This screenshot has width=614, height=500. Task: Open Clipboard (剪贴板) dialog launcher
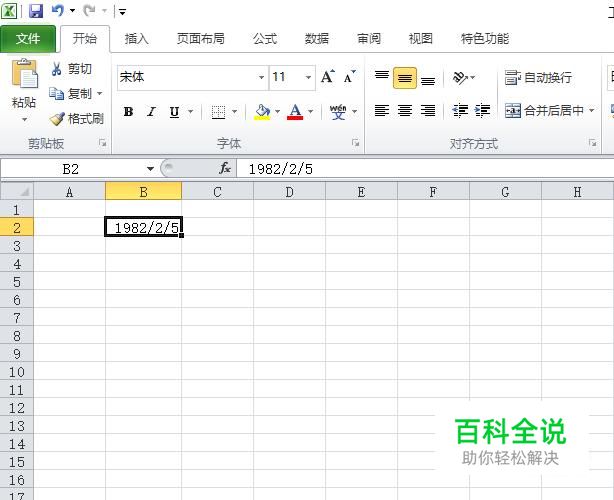coord(103,143)
